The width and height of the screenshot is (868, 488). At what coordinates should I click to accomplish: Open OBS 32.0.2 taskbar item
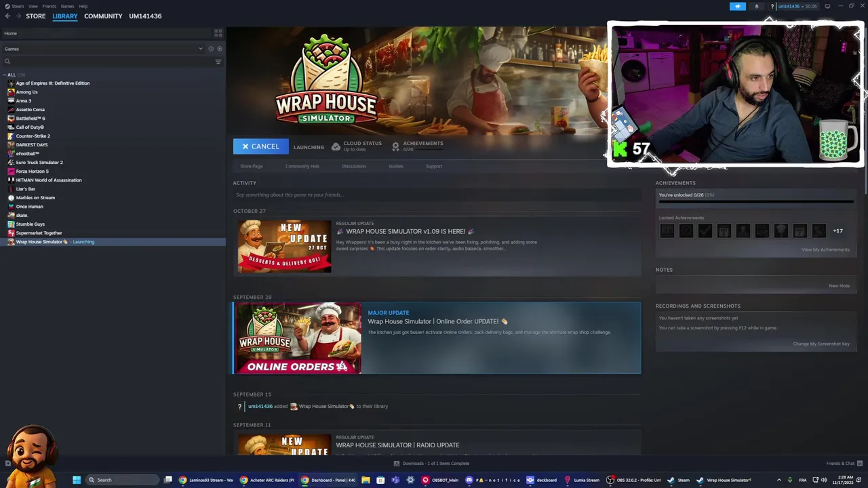(x=633, y=480)
